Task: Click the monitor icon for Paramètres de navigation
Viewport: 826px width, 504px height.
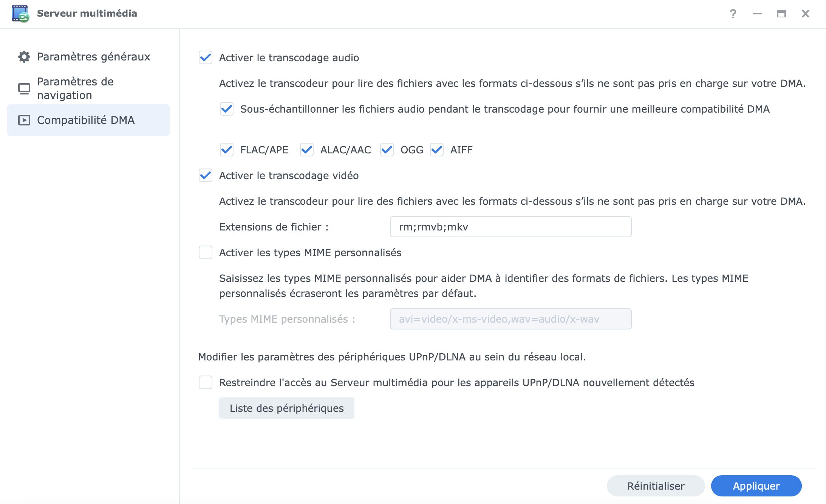Action: [24, 88]
